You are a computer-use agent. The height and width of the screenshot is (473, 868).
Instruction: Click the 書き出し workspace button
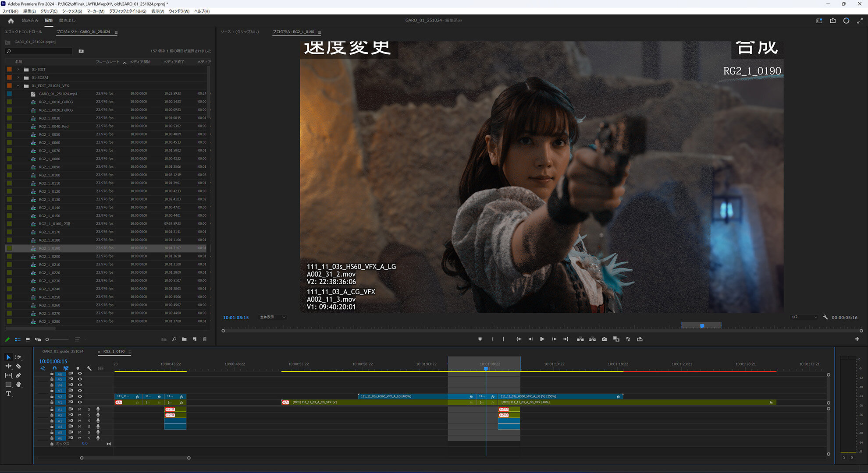tap(67, 21)
